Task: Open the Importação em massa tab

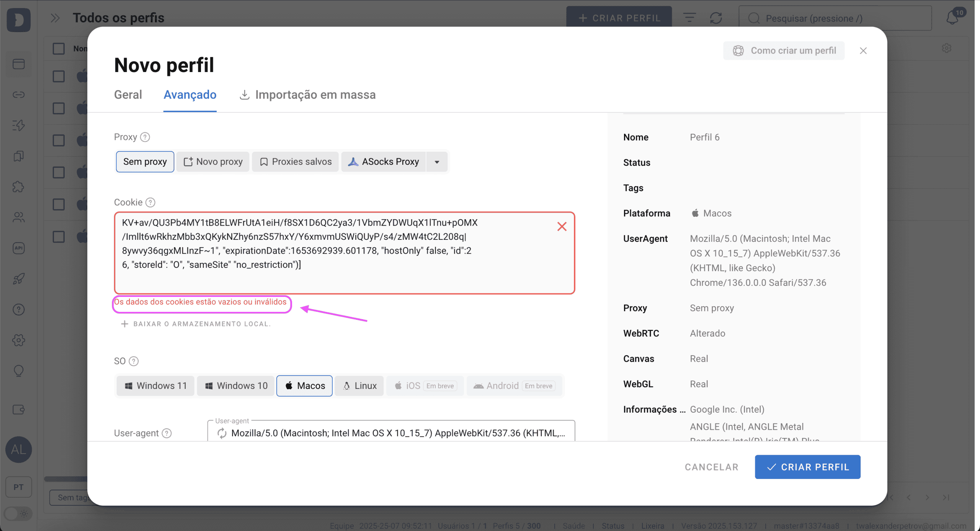Action: coord(307,95)
